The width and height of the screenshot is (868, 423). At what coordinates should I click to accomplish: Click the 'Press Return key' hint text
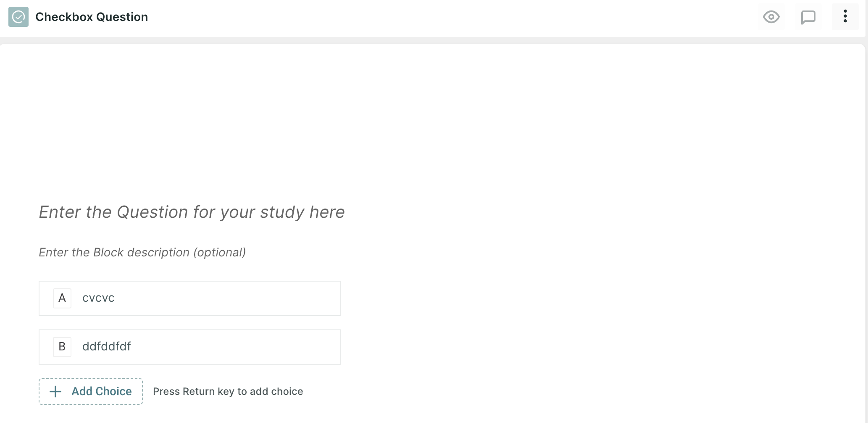(x=228, y=392)
